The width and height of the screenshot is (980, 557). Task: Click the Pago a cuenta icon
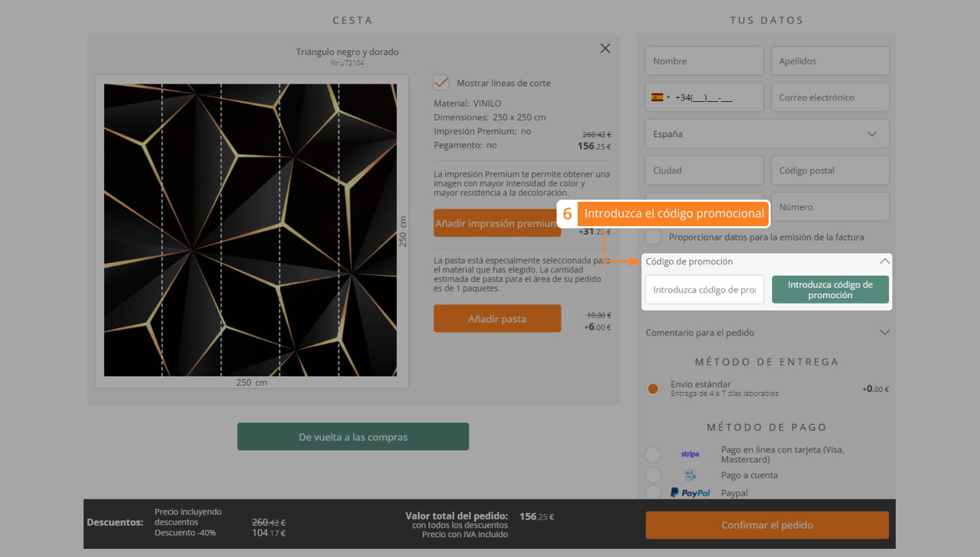[690, 475]
